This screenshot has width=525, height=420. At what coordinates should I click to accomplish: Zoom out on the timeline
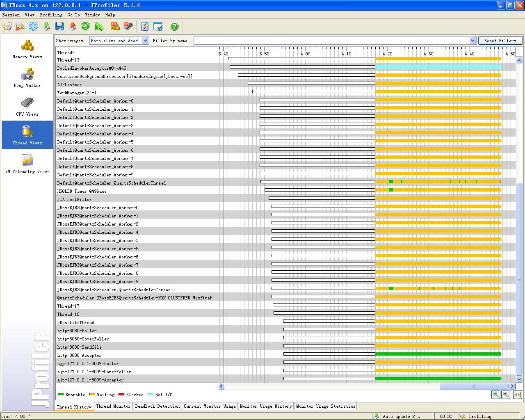point(506,395)
